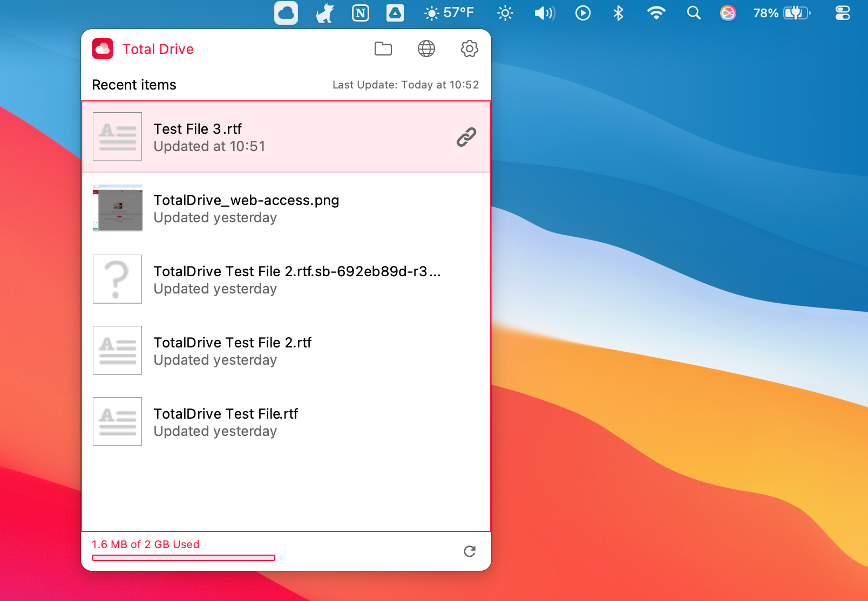868x601 pixels.
Task: Copy the share link for Test File 3.rtf
Action: (x=465, y=137)
